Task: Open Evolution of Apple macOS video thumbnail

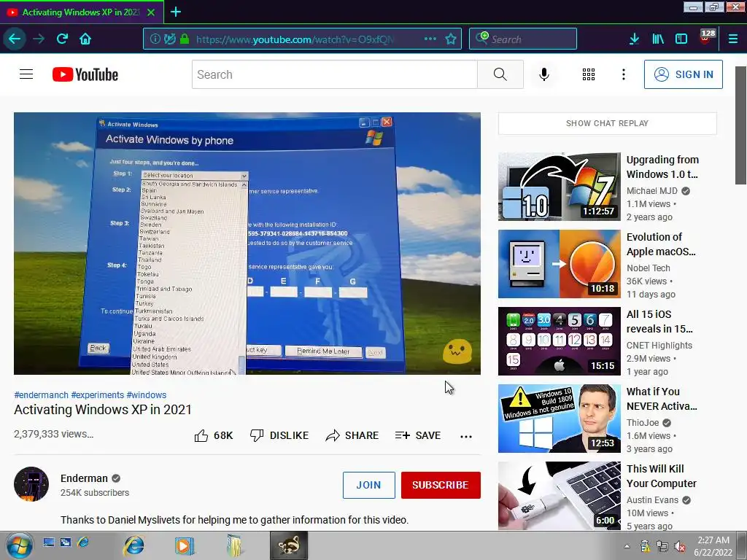Action: point(560,264)
